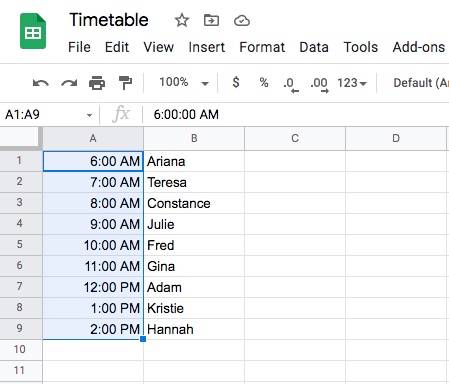Undo the last action
The height and width of the screenshot is (384, 449).
41,83
